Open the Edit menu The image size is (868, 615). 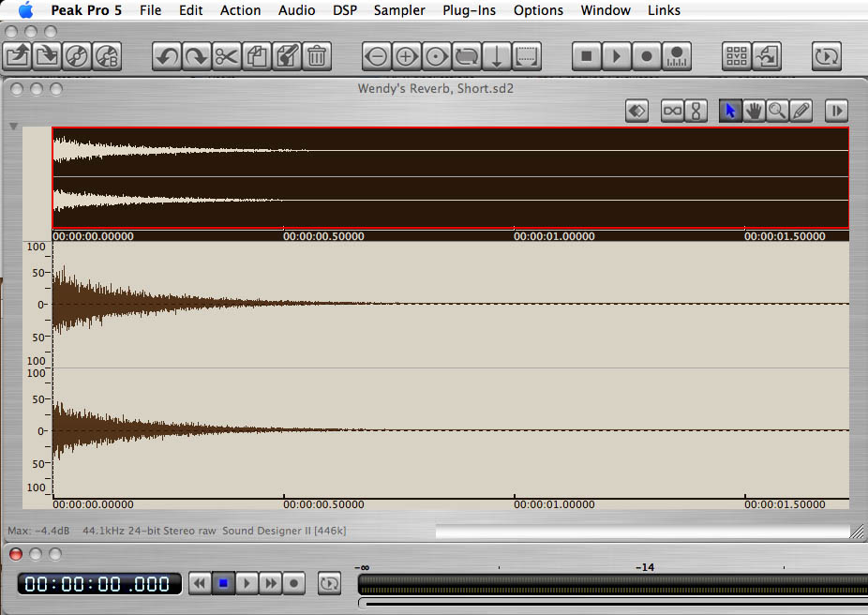(191, 10)
